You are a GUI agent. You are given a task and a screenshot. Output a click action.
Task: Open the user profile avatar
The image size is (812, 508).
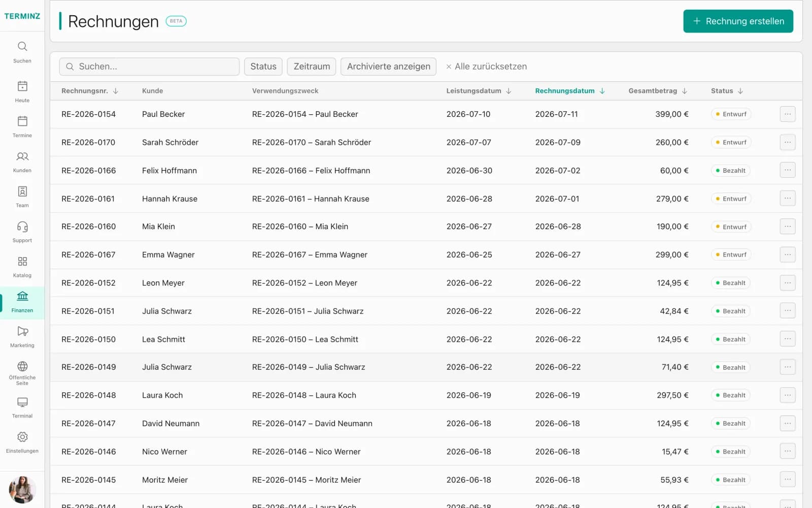coord(22,490)
